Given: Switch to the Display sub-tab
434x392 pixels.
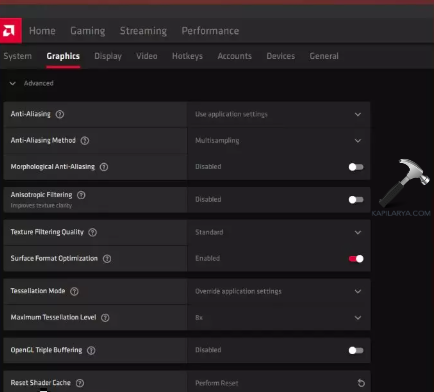Looking at the screenshot, I should [x=108, y=56].
